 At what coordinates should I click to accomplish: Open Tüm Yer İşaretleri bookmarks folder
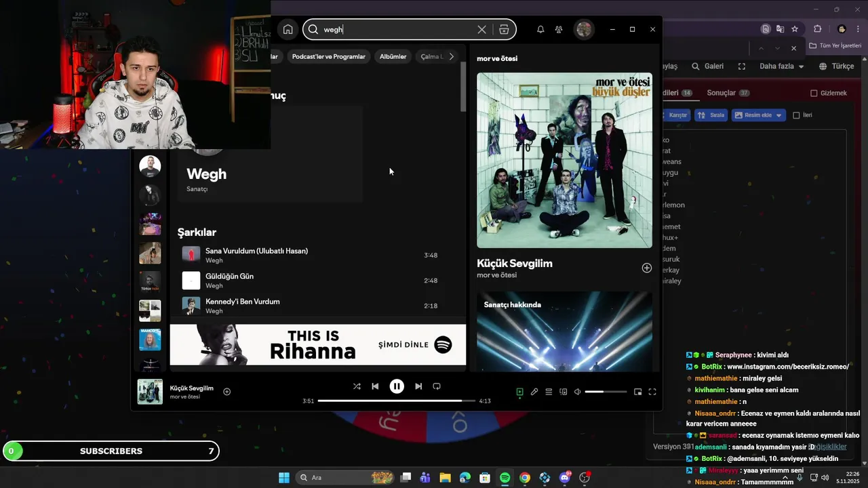point(835,45)
